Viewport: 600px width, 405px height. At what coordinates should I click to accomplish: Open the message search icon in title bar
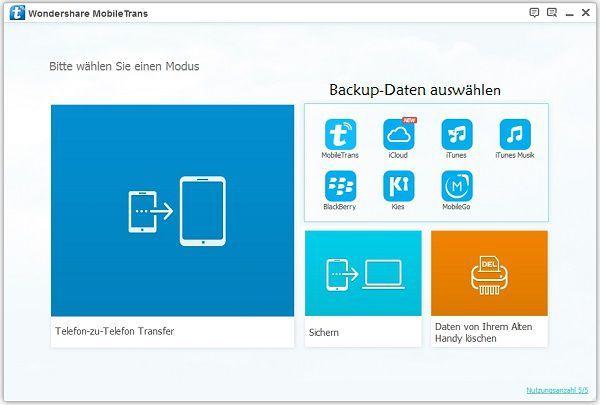point(552,13)
